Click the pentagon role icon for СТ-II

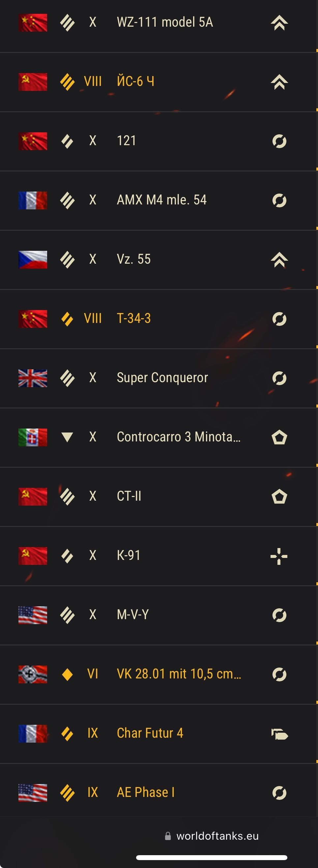(279, 497)
